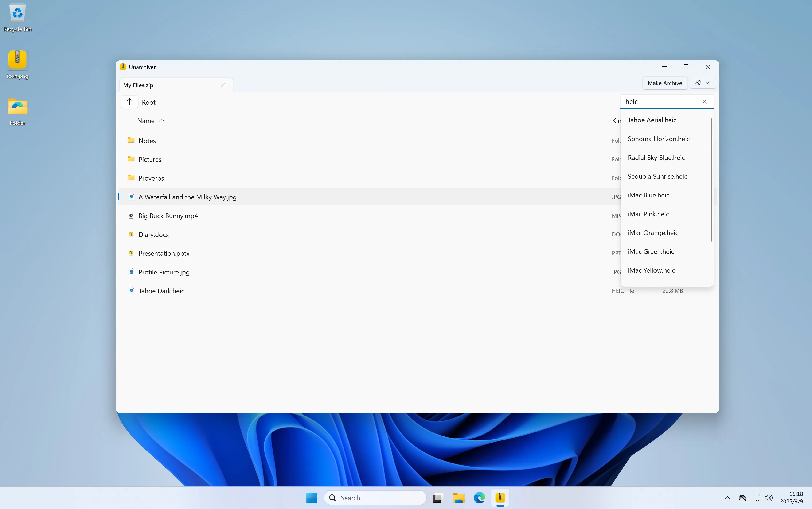Click the 22.8 MB size value
The height and width of the screenshot is (509, 812).
click(x=673, y=291)
